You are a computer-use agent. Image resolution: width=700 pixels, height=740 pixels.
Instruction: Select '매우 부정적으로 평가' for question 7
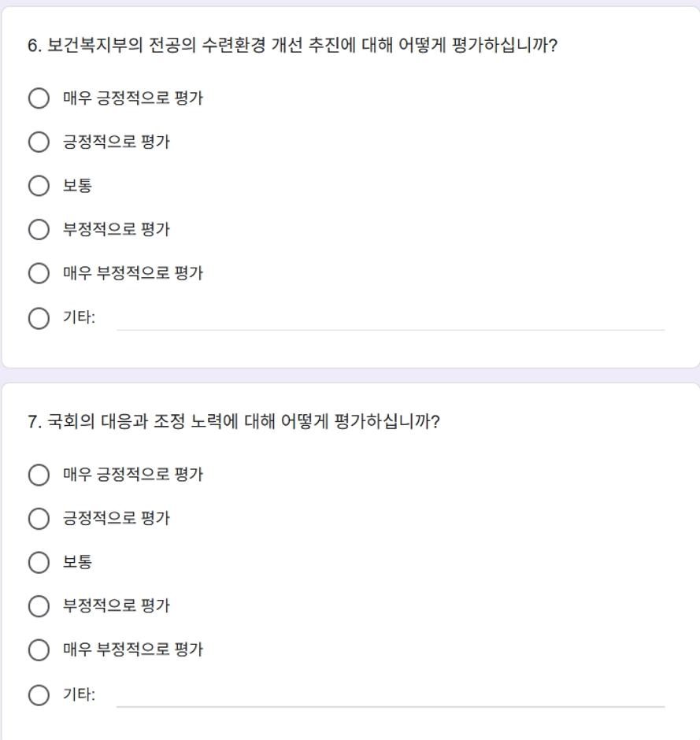coord(39,649)
